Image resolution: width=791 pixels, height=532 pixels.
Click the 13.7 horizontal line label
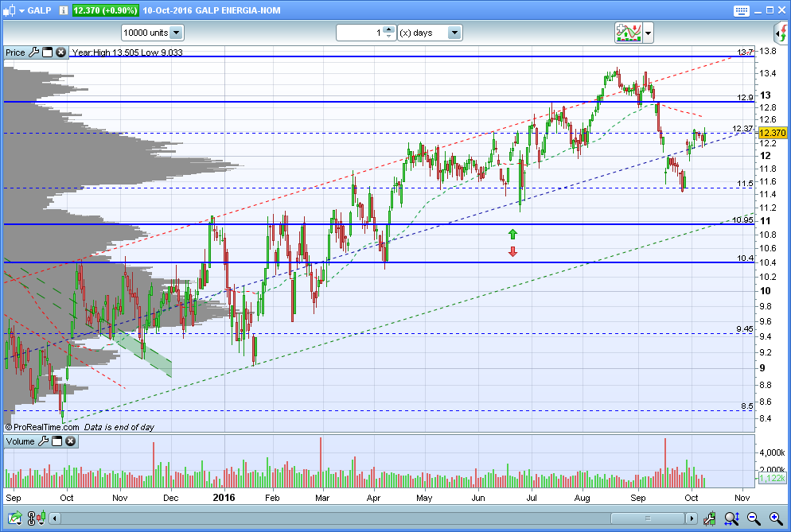(x=745, y=52)
